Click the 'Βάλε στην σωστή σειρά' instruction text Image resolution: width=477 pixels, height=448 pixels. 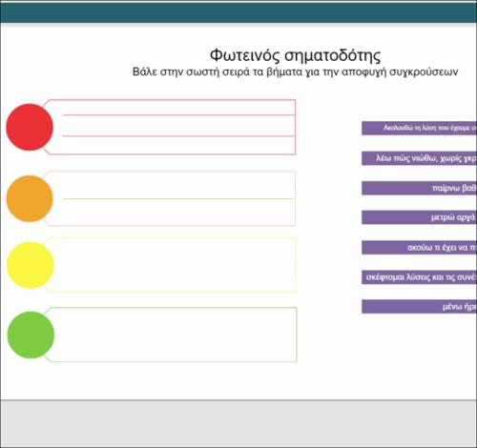click(x=295, y=72)
